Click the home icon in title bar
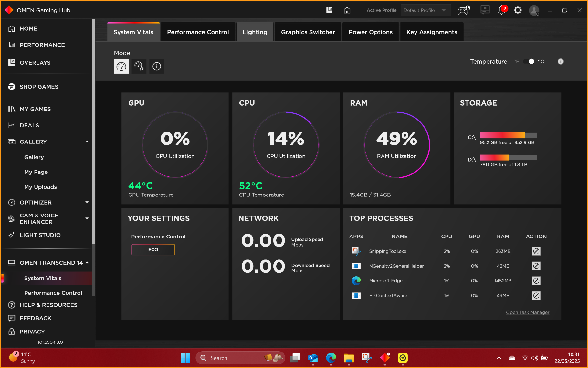Image resolution: width=588 pixels, height=368 pixels. [x=347, y=10]
